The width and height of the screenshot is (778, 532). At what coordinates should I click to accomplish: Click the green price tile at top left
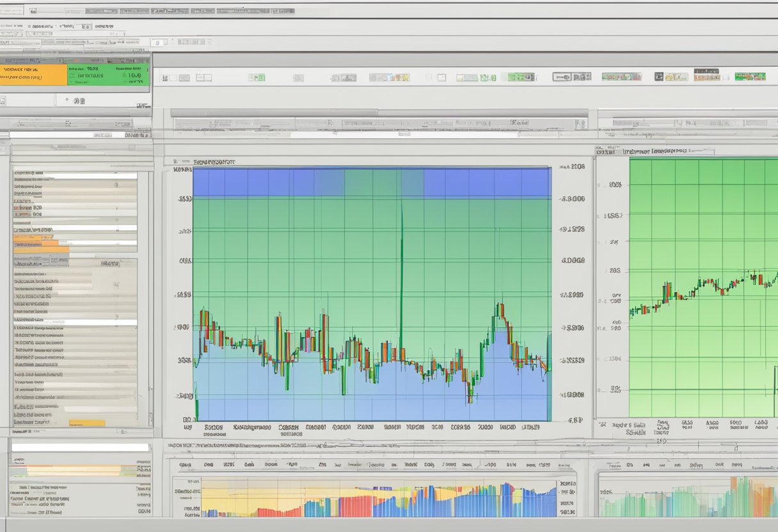tap(109, 75)
